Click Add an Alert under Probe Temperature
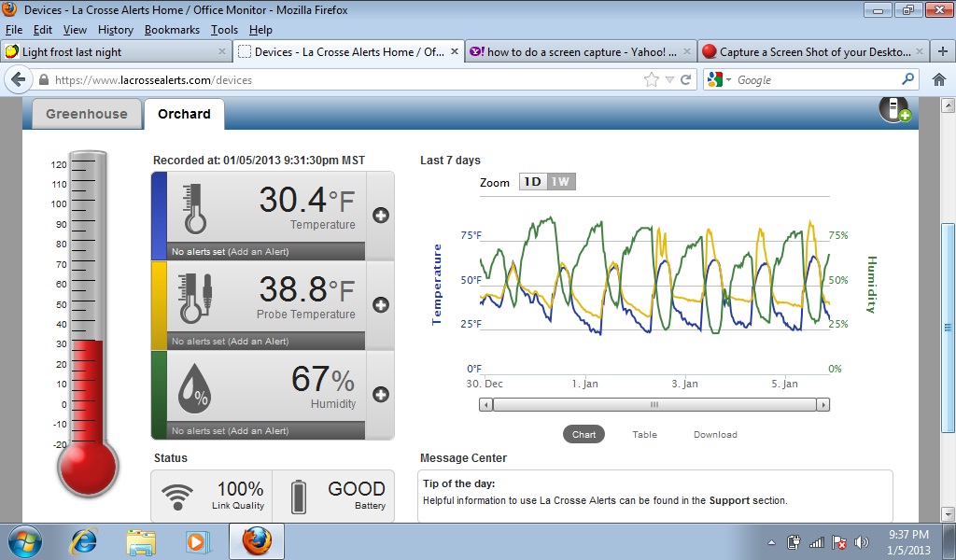 [x=258, y=342]
